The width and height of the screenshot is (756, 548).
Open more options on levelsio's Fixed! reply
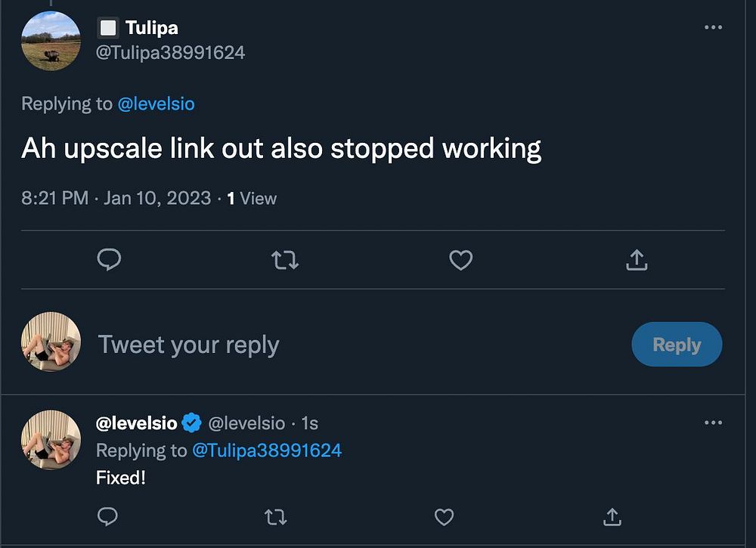[x=713, y=423]
